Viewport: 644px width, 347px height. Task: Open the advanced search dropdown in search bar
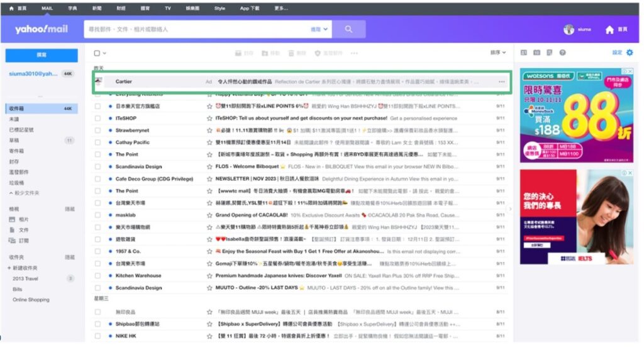coord(319,29)
